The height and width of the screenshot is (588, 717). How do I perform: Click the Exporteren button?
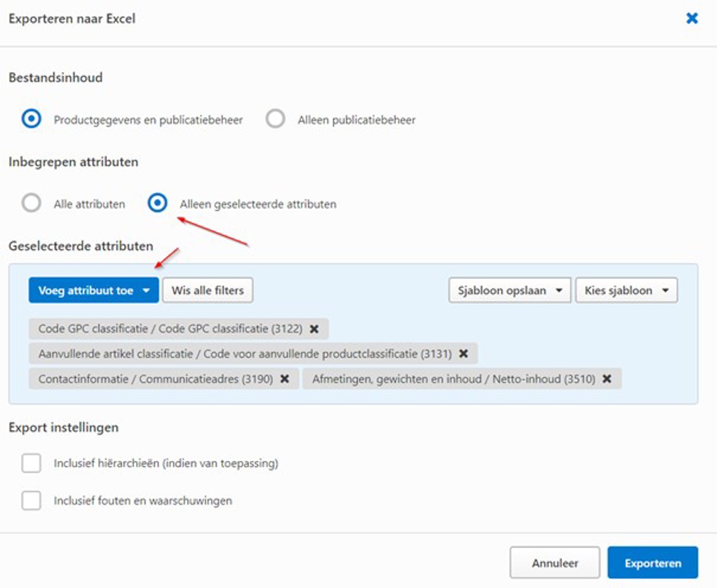point(653,563)
